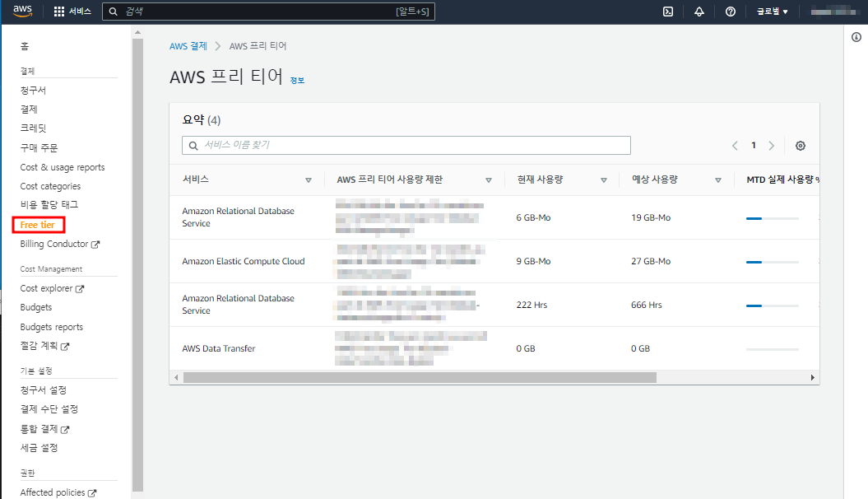868x499 pixels.
Task: Open 결제 page in sidebar
Action: [29, 109]
